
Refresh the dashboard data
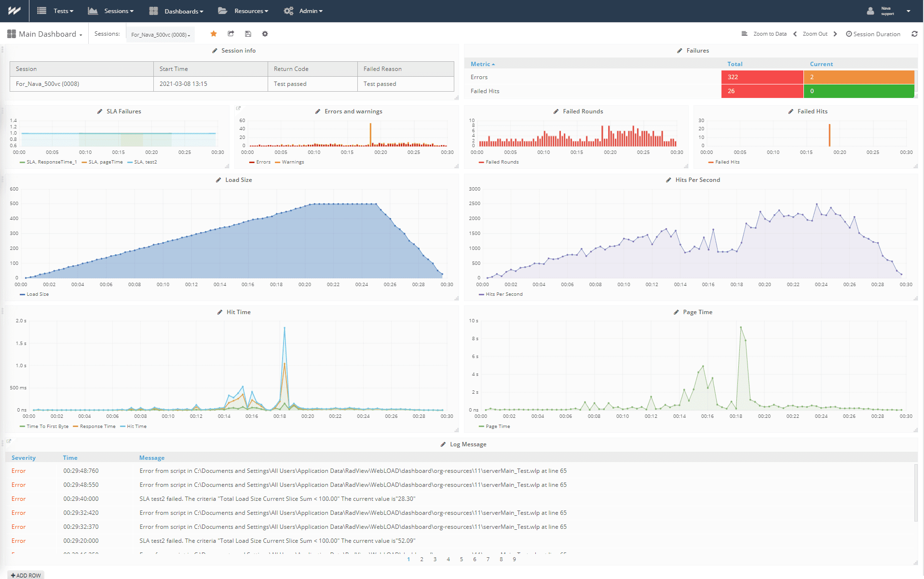(914, 34)
